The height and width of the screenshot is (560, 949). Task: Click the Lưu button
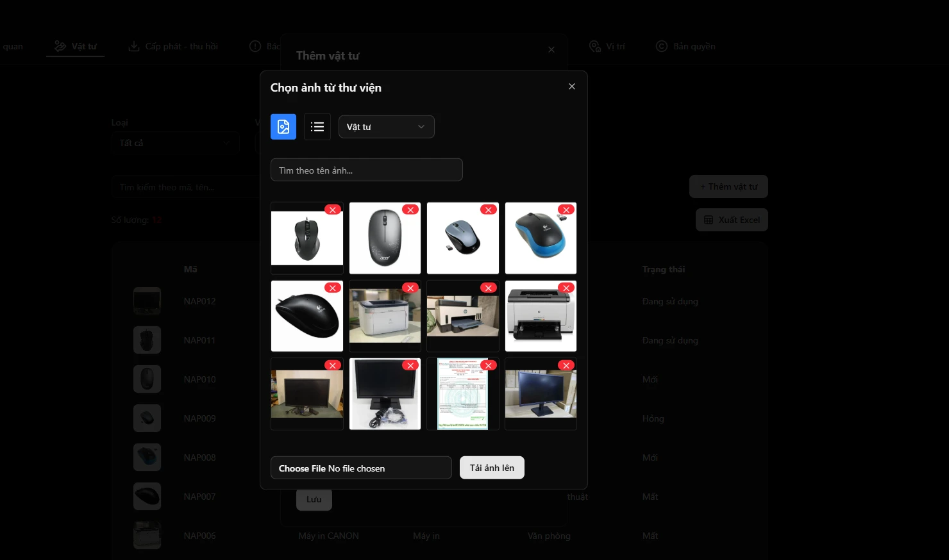pos(314,499)
